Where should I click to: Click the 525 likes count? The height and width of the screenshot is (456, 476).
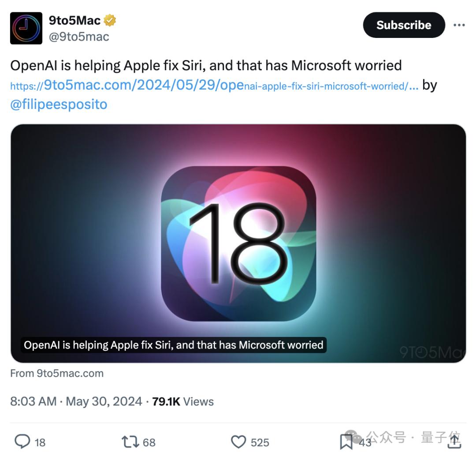click(x=260, y=443)
